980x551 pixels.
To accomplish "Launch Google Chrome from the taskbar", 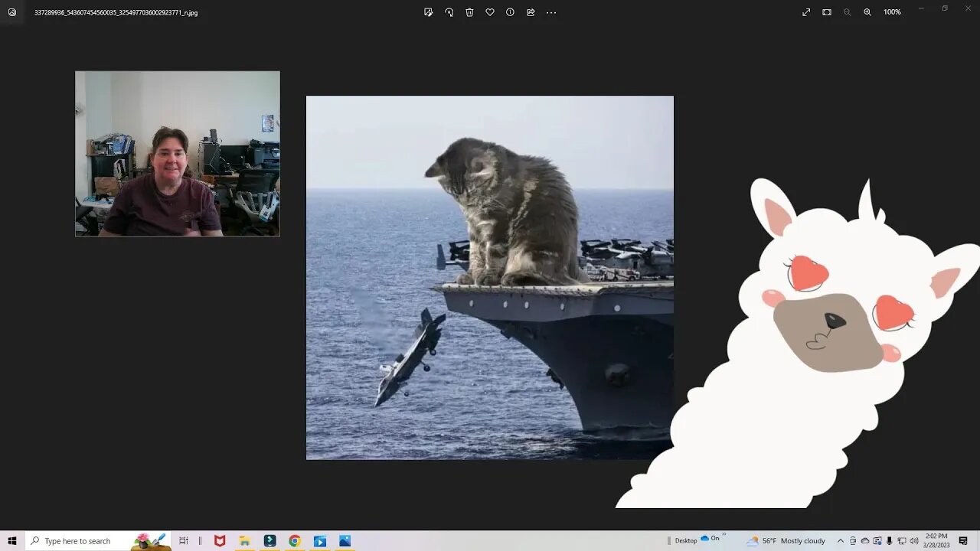I will (x=295, y=541).
